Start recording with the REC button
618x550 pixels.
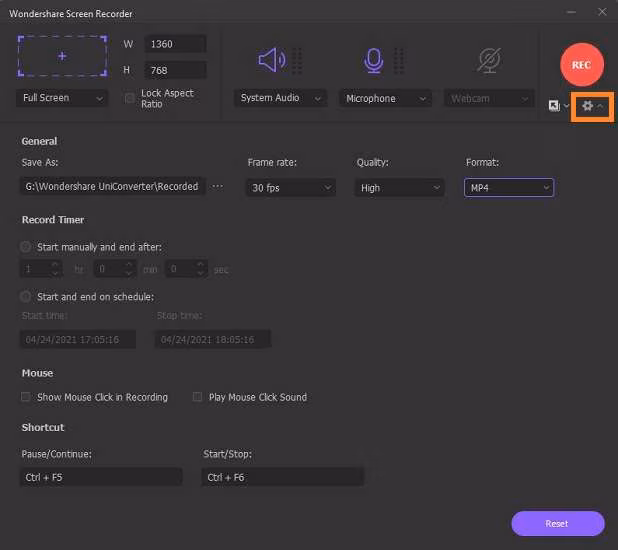582,65
